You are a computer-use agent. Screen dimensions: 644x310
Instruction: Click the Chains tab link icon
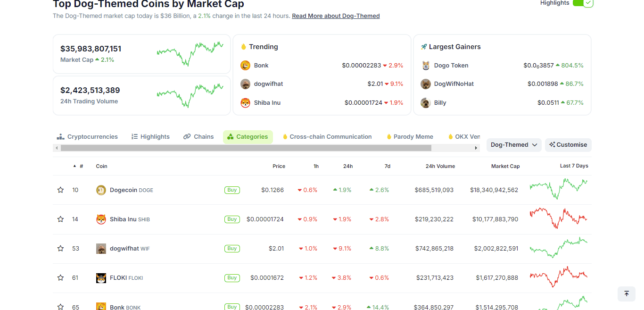point(187,137)
